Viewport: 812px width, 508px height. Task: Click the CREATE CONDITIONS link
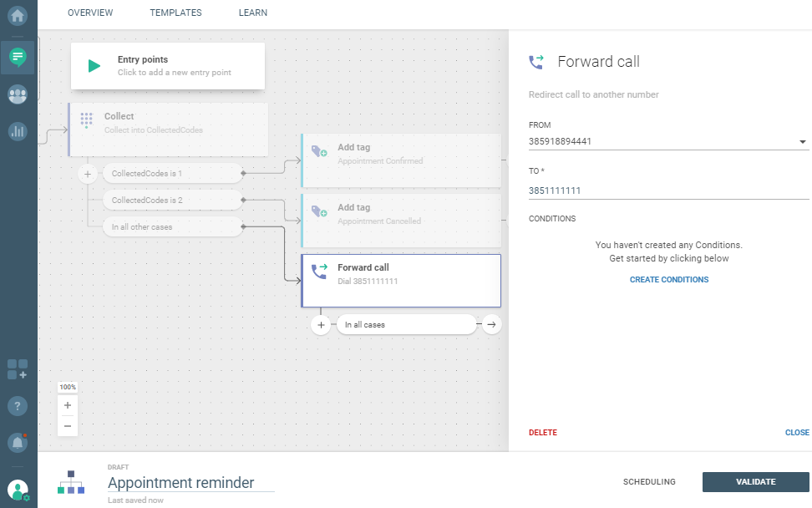669,280
